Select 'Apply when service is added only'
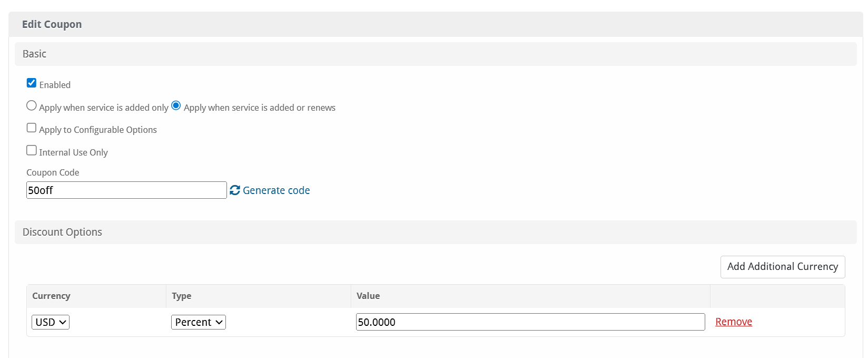The image size is (868, 358). (32, 106)
